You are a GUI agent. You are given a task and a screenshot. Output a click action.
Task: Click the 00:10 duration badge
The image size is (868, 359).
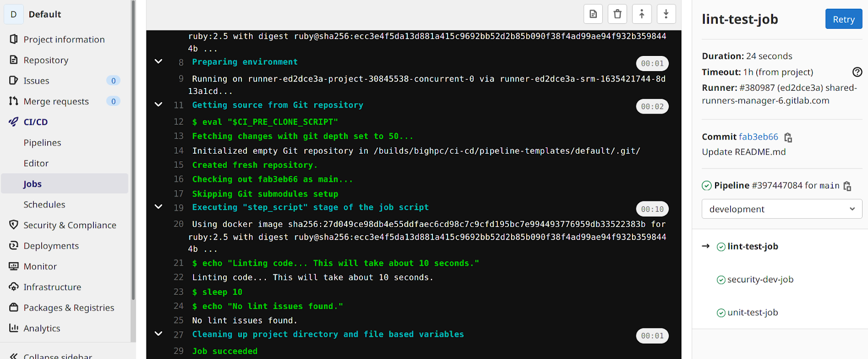(x=652, y=209)
